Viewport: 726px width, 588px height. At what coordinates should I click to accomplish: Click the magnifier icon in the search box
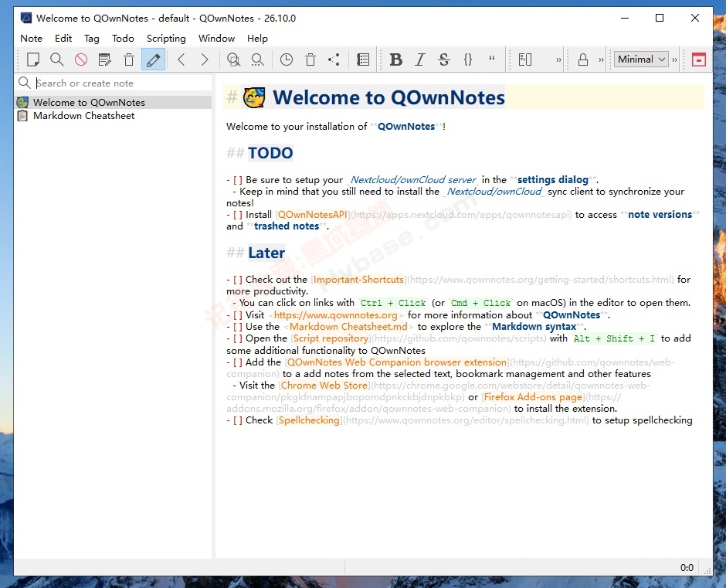pyautogui.click(x=24, y=83)
